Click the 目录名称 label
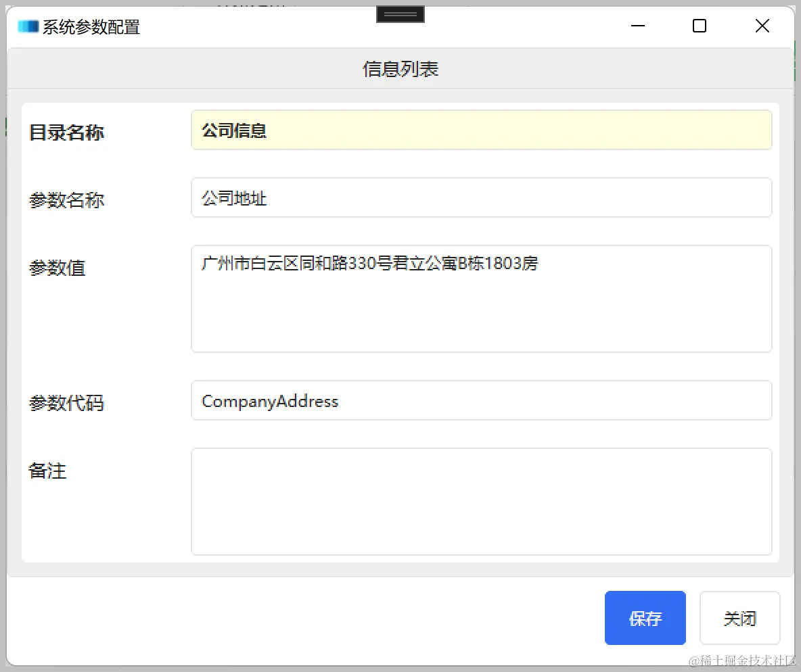This screenshot has width=801, height=672. coord(66,133)
